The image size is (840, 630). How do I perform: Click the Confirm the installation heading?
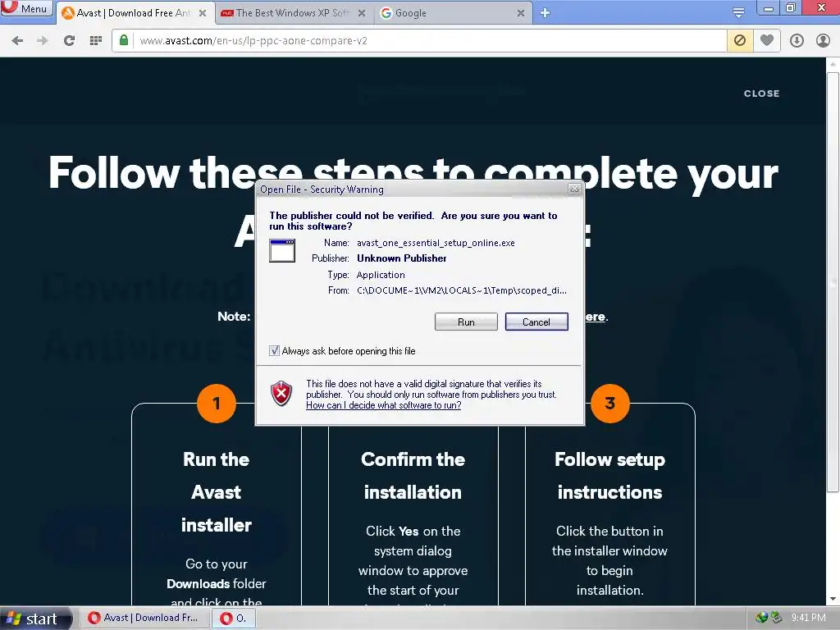[413, 476]
